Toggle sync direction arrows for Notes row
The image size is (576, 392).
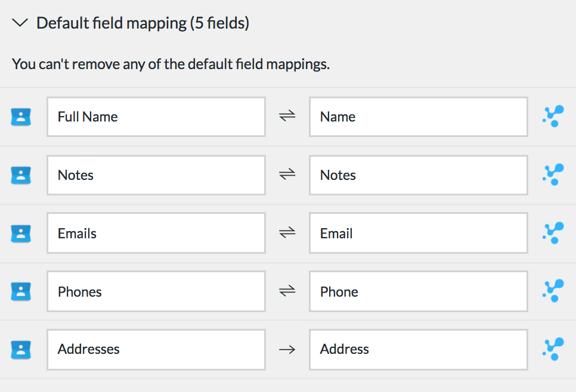tap(287, 174)
